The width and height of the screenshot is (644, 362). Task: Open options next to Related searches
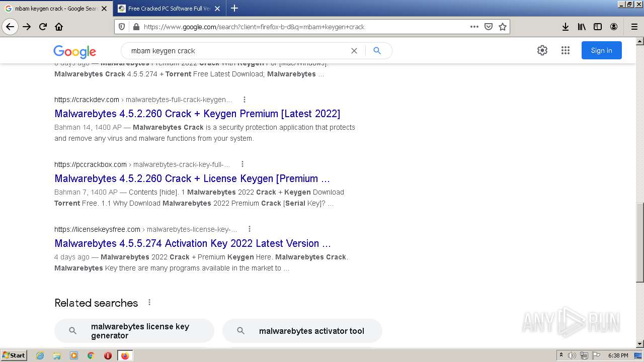click(149, 302)
